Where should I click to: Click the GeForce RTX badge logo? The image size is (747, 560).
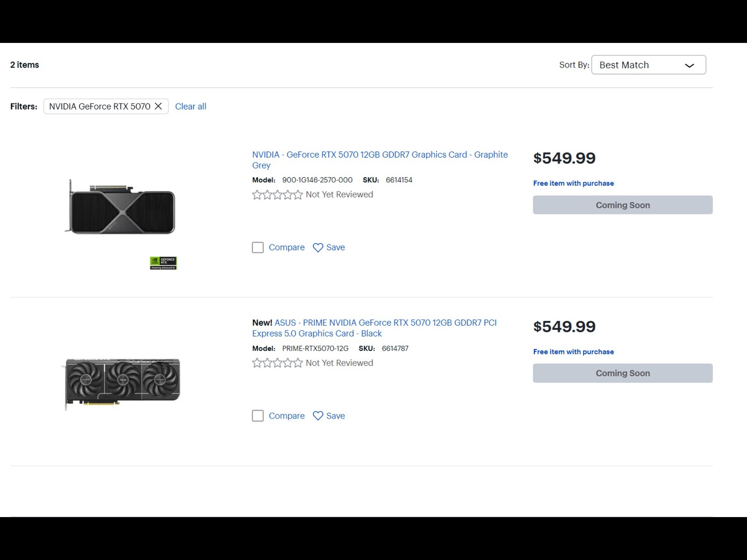click(163, 263)
